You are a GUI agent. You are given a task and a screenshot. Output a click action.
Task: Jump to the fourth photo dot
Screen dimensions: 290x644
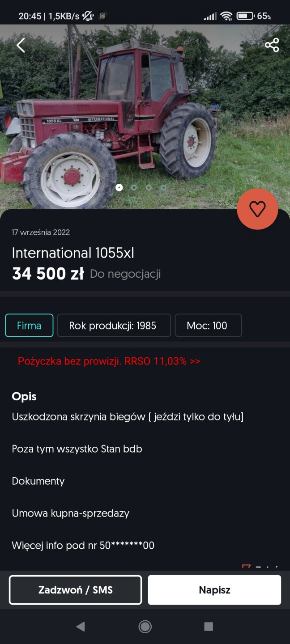163,187
